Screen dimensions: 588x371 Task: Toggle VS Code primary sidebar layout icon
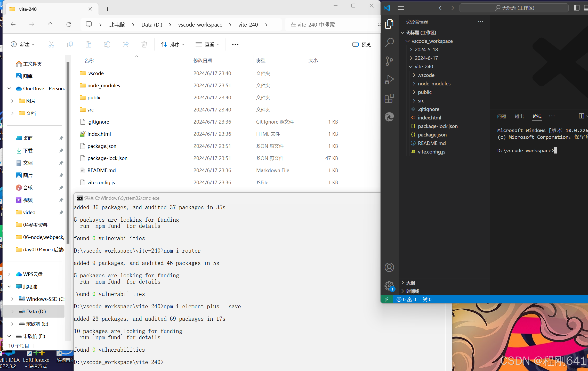(x=576, y=8)
